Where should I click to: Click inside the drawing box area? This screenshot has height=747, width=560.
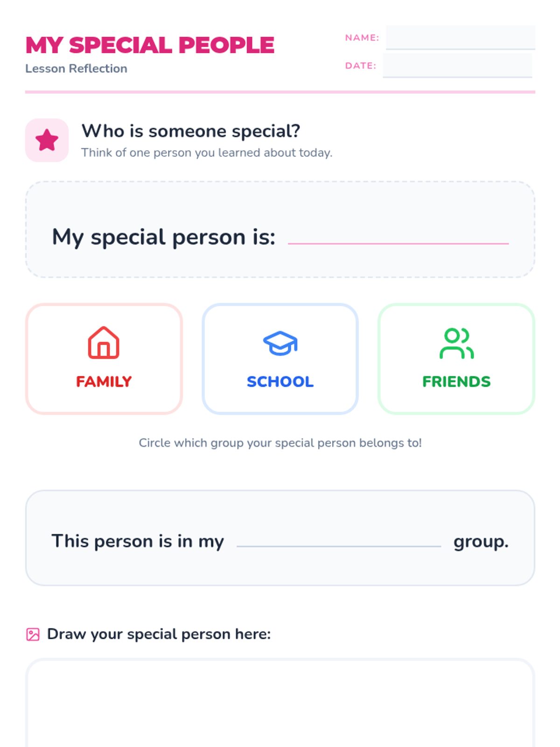tap(280, 705)
